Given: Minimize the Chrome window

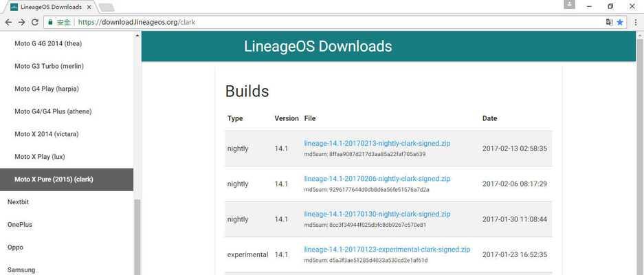Looking at the screenshot, I should tap(590, 6).
